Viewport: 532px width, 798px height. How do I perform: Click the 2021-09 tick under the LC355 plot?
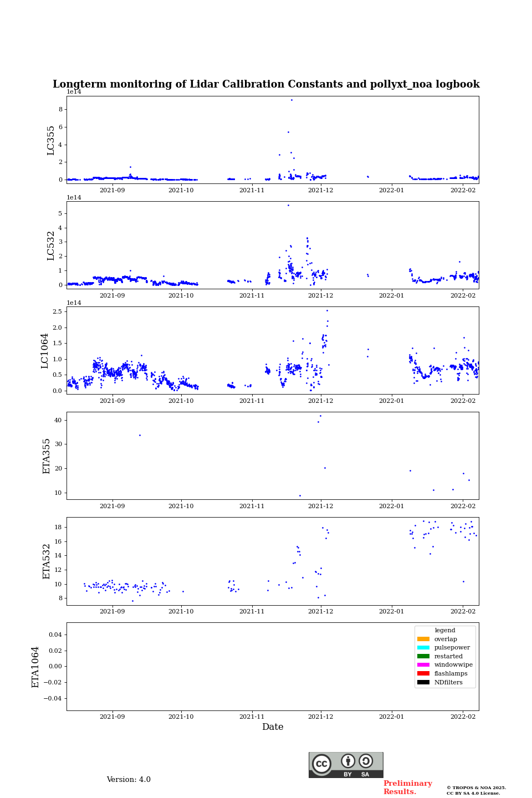tap(112, 190)
